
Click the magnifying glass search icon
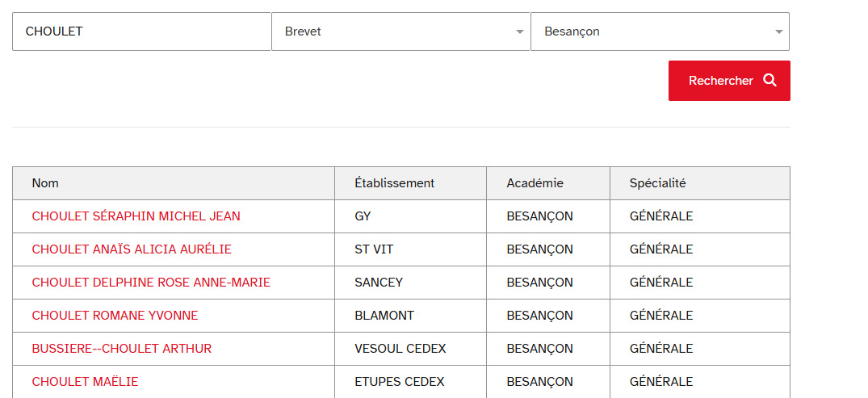pos(769,80)
